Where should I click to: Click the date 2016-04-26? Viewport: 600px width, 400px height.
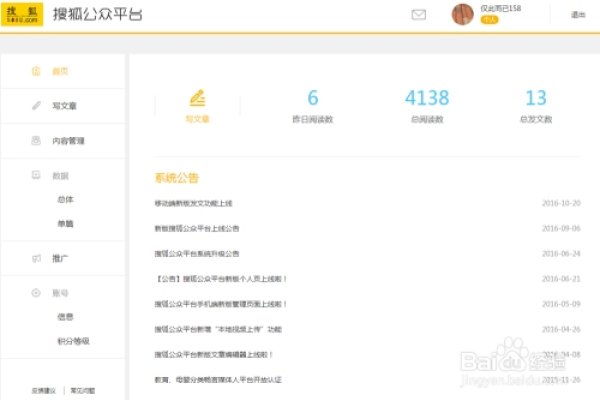pyautogui.click(x=561, y=330)
